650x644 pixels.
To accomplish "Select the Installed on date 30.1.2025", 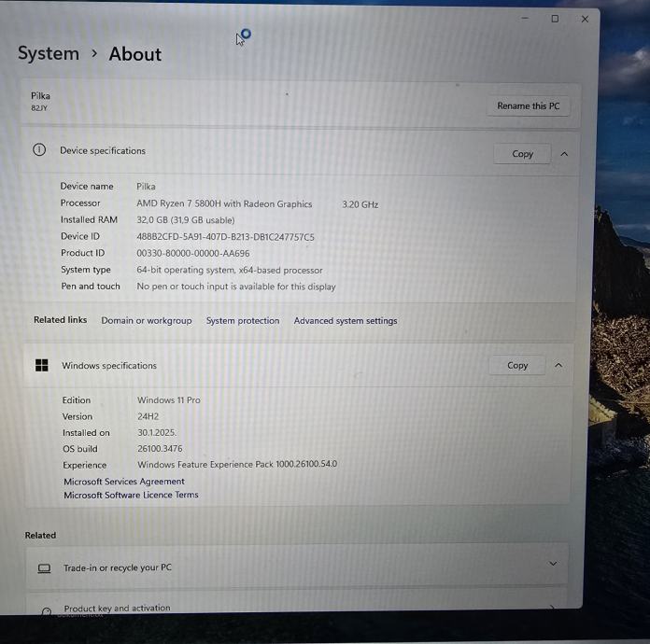I will tap(157, 433).
